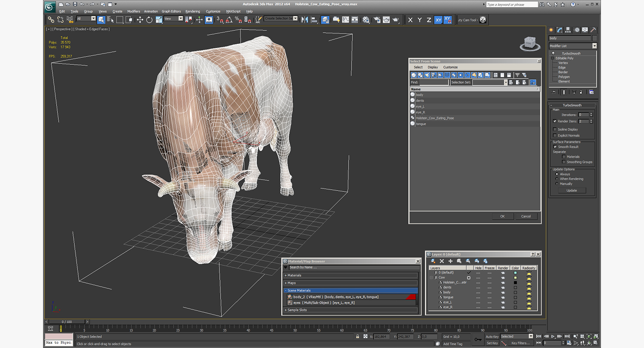Open the Manage Layers tool
This screenshot has width=644, height=348.
coord(325,20)
